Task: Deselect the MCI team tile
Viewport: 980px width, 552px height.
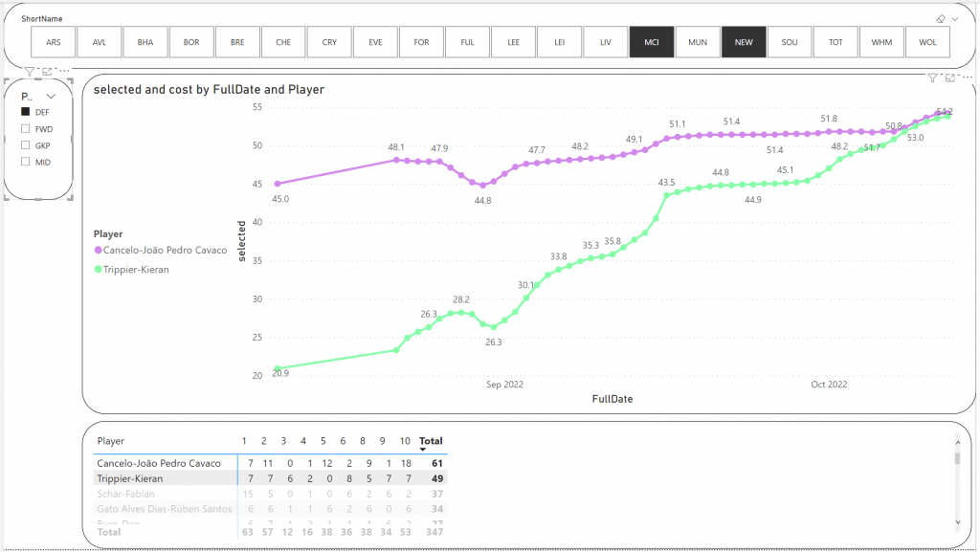Action: [x=652, y=42]
